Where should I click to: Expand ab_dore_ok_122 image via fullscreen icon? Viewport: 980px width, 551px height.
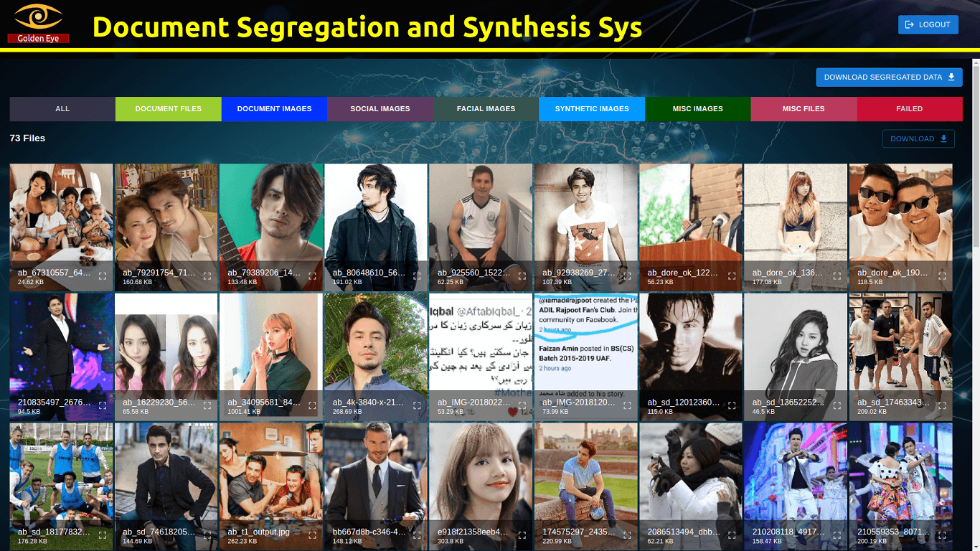tap(732, 276)
